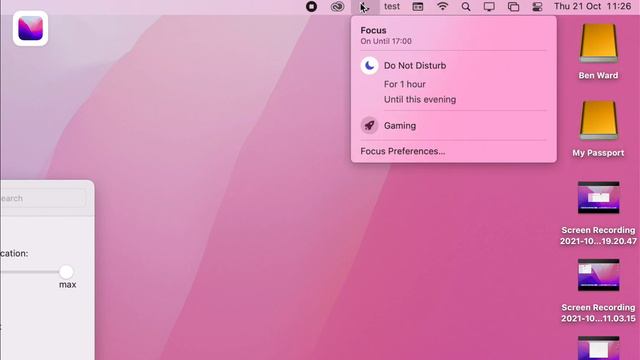640x360 pixels.
Task: Click the Do Not Disturb moon icon
Action: tap(369, 66)
